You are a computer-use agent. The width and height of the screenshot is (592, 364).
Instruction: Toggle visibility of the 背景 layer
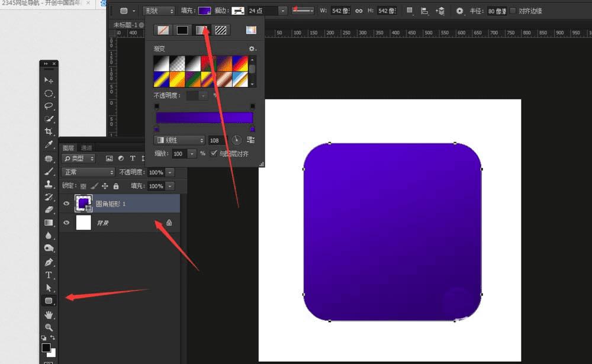(66, 223)
